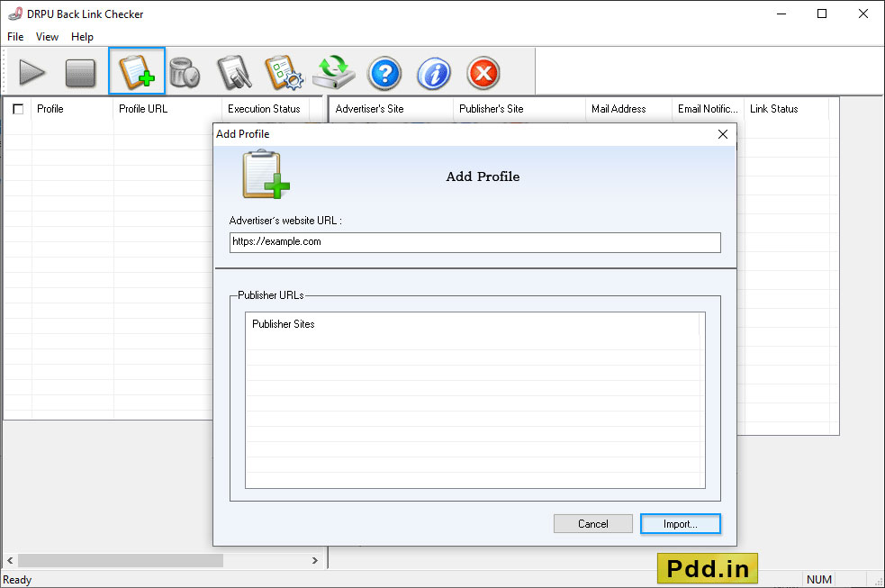Click the DRPU app icon in title bar
The height and width of the screenshot is (588, 885).
tap(15, 14)
